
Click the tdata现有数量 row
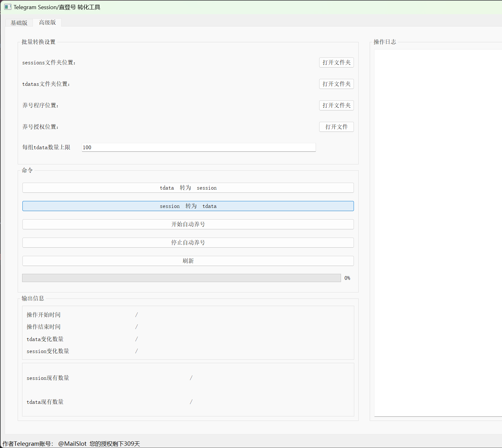click(x=45, y=402)
